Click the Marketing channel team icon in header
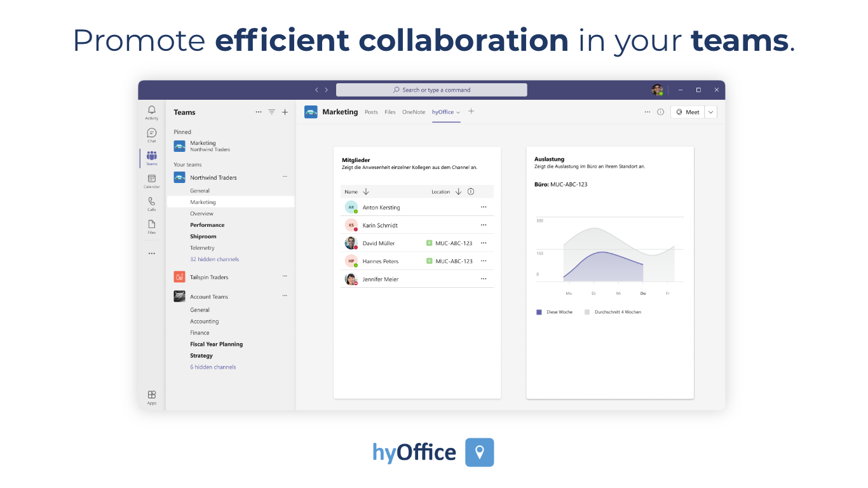868x488 pixels. point(311,112)
